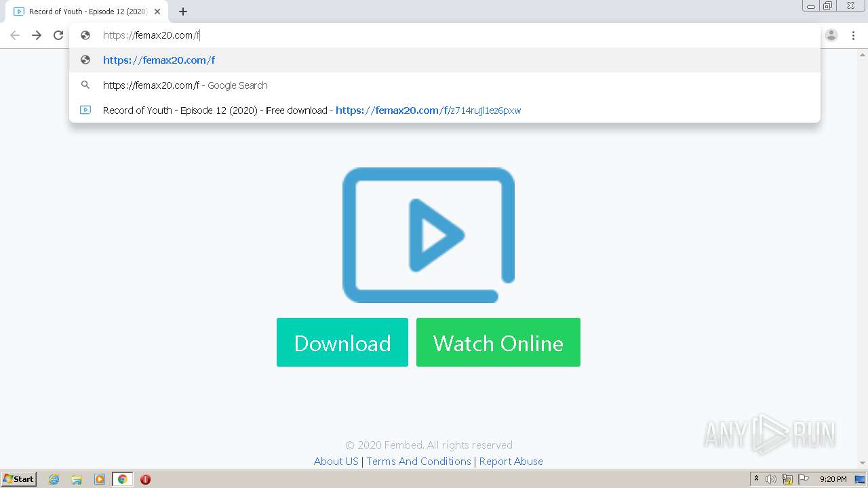Click the globe icon of first URL suggestion

(x=85, y=60)
